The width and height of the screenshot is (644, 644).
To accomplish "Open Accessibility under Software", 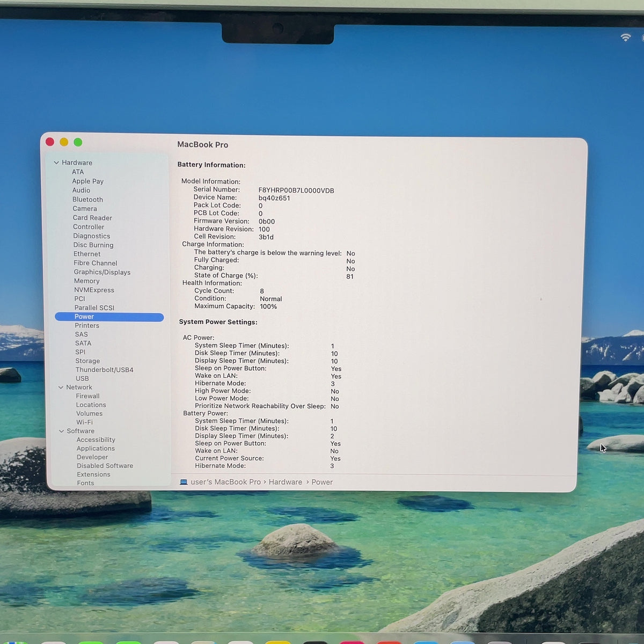I will 96,440.
